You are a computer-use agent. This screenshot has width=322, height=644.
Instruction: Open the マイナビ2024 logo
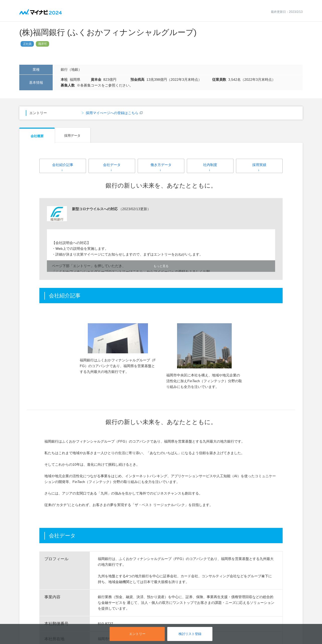[x=41, y=12]
